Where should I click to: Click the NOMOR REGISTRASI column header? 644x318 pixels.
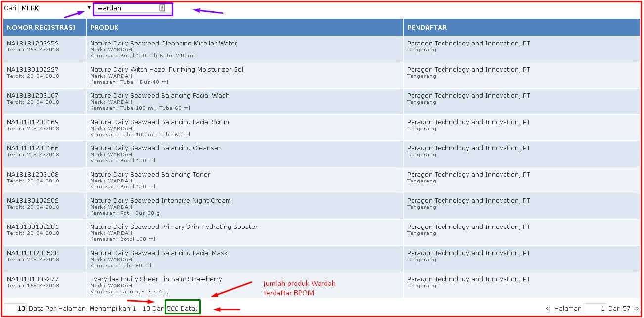(45, 27)
